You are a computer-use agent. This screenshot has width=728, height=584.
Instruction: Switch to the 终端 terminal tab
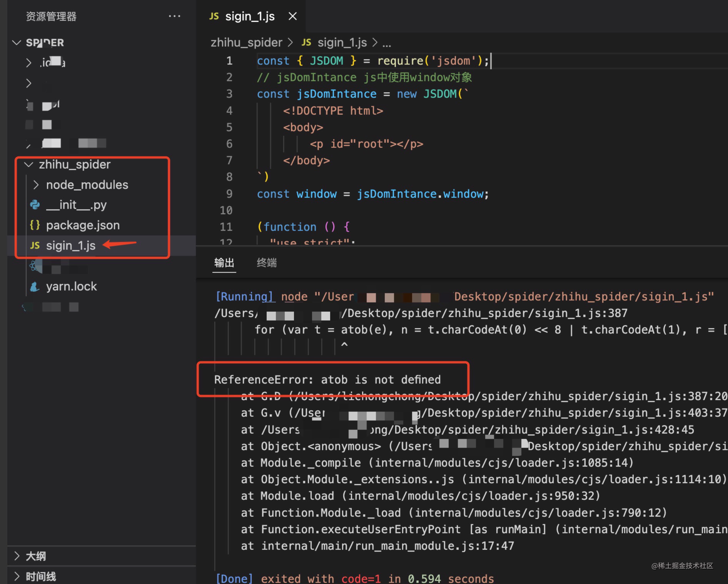coord(267,263)
